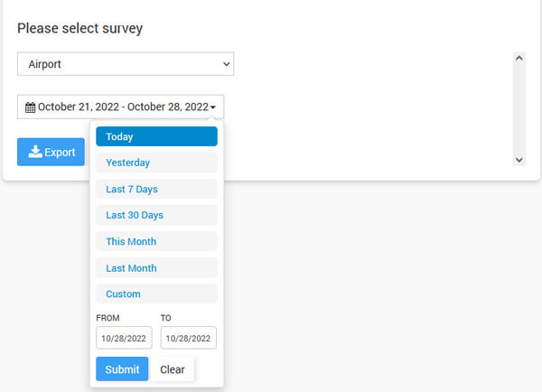Viewport: 542px width, 392px height.
Task: Toggle the date range caret arrow
Action: pos(213,107)
